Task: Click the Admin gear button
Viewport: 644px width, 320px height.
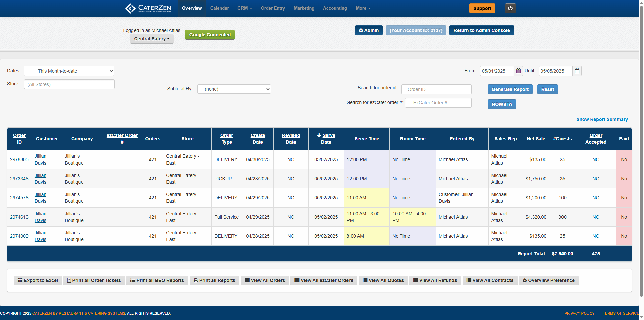Action: (x=369, y=30)
